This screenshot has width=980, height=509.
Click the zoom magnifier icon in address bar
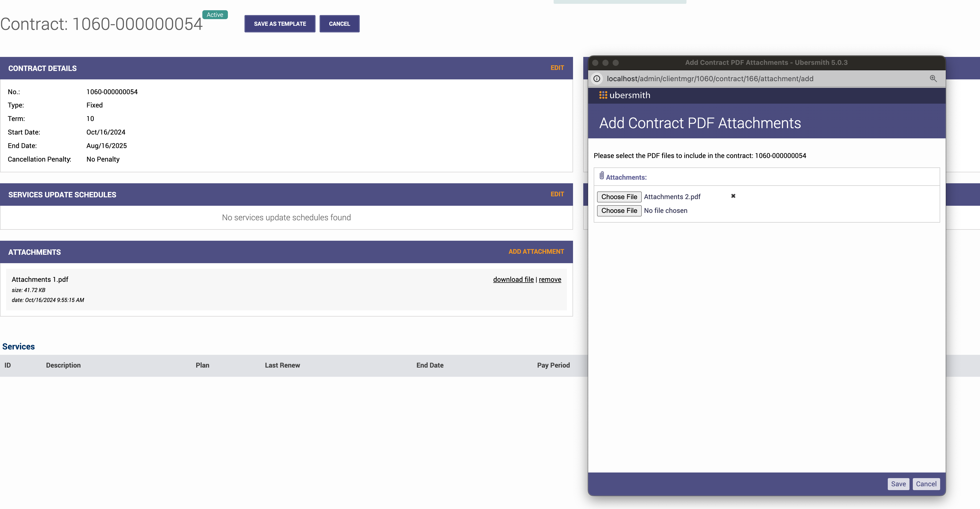click(x=933, y=78)
